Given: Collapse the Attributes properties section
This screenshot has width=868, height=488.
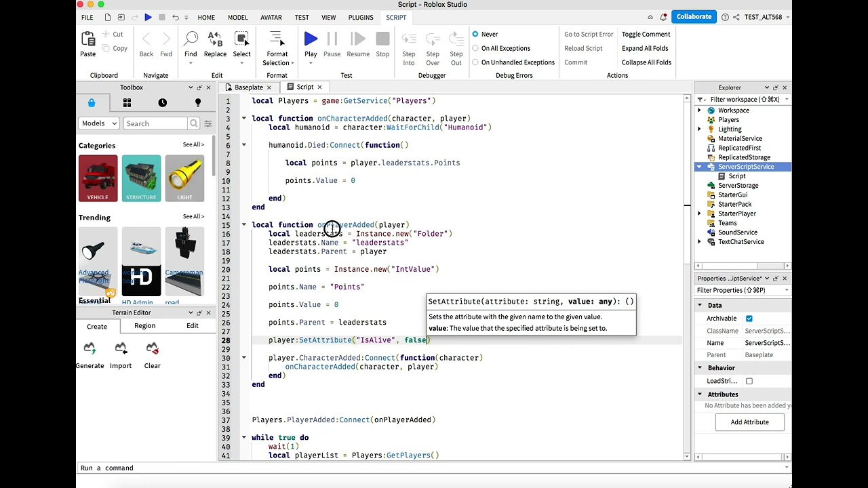Looking at the screenshot, I should click(701, 394).
